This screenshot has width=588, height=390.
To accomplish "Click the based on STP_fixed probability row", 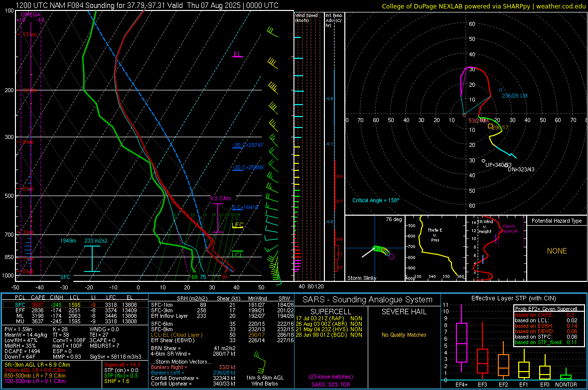I will click(546, 342).
